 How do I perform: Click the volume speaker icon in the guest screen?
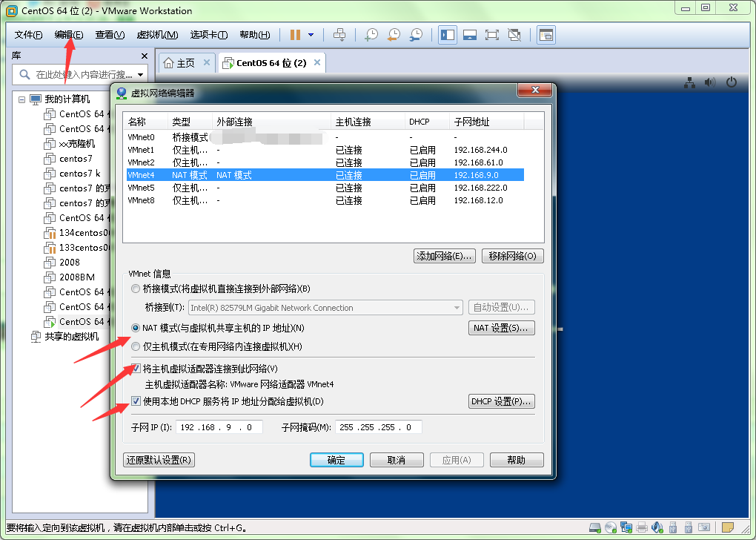710,82
